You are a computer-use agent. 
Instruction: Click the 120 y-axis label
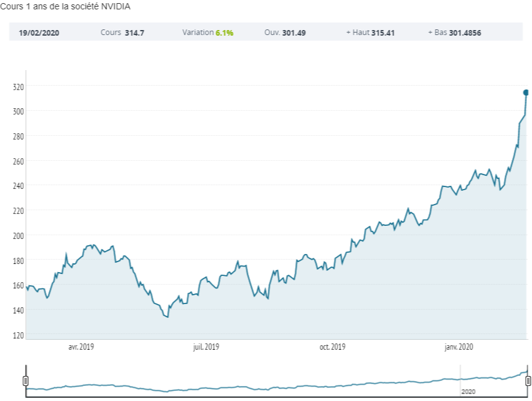18,335
